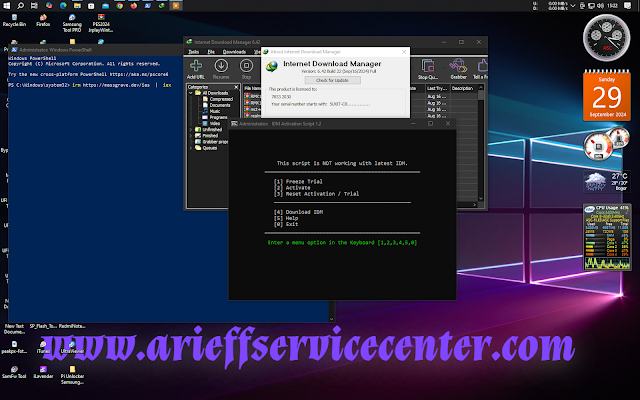The width and height of the screenshot is (640, 400).
Task: Select the Music category
Action: (x=211, y=111)
